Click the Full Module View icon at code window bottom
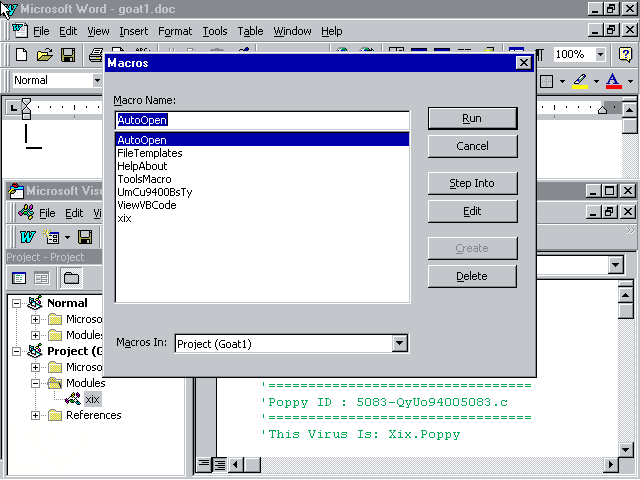Screen dimensions: 640x480 (220, 464)
